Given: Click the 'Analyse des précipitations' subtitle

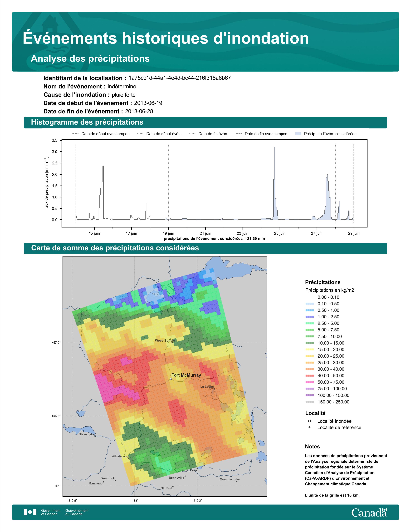Looking at the screenshot, I should [90, 59].
